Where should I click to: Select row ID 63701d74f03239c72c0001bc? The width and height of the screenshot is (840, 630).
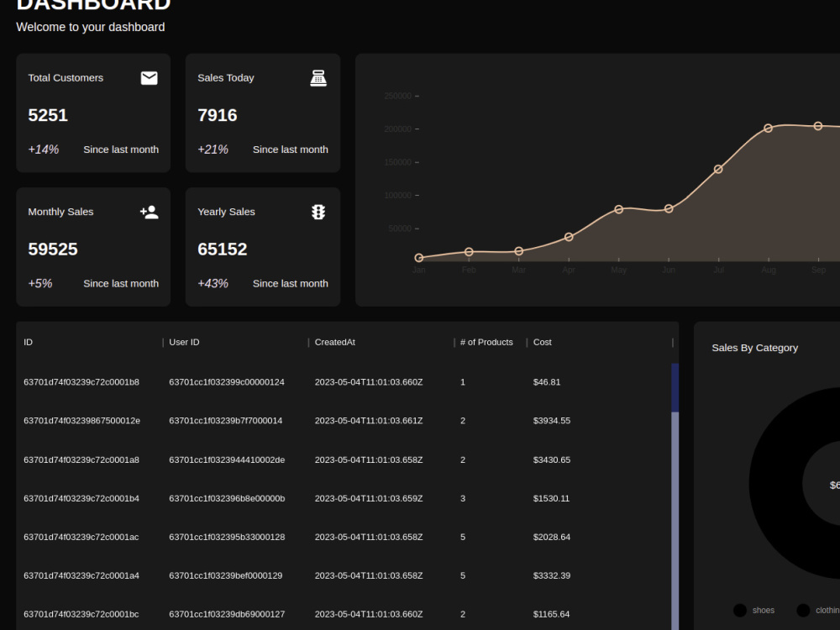(x=81, y=614)
